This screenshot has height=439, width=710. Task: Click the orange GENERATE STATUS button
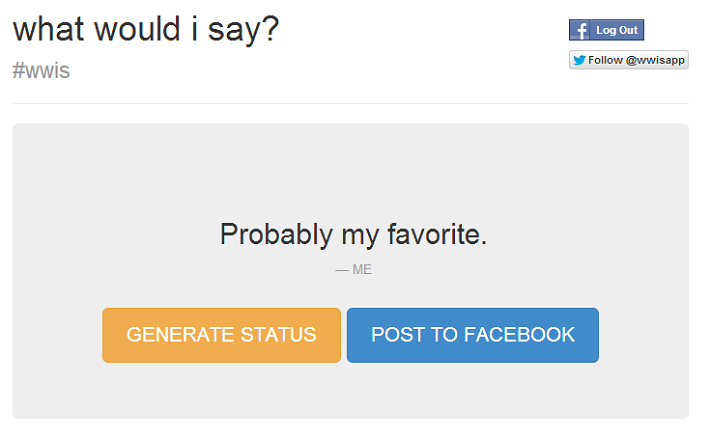[x=221, y=335]
